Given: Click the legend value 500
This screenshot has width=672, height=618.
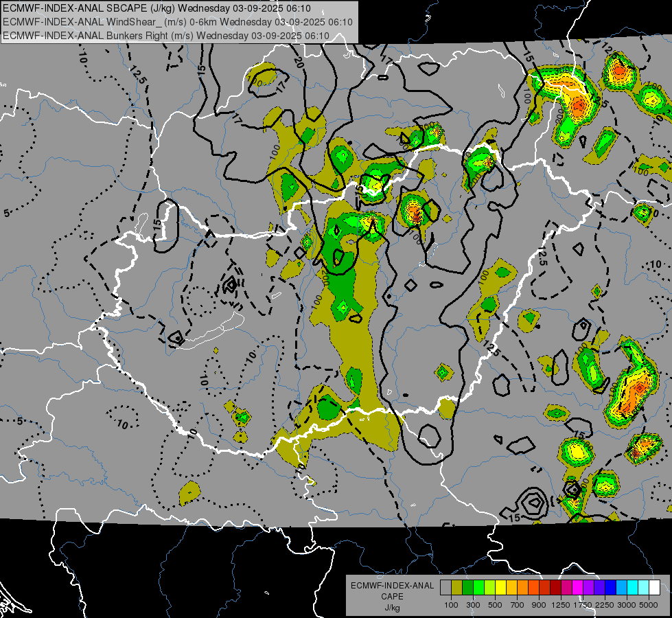Looking at the screenshot, I should click(495, 605).
